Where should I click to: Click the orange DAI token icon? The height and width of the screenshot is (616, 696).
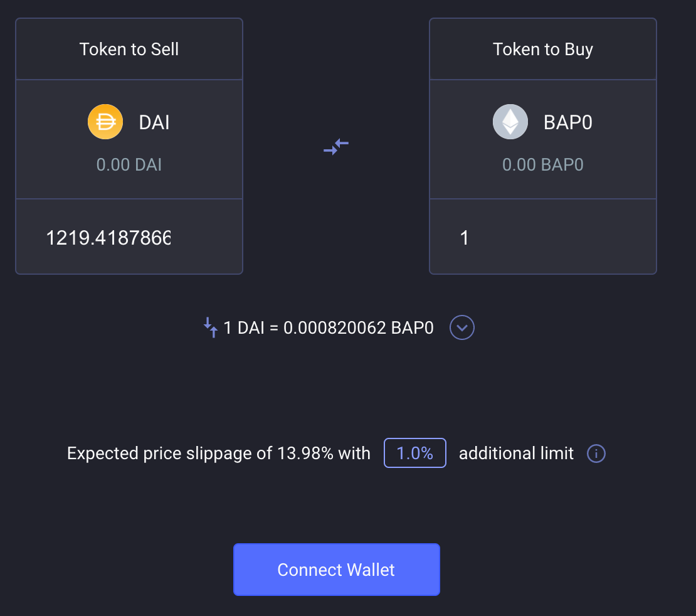coord(105,122)
